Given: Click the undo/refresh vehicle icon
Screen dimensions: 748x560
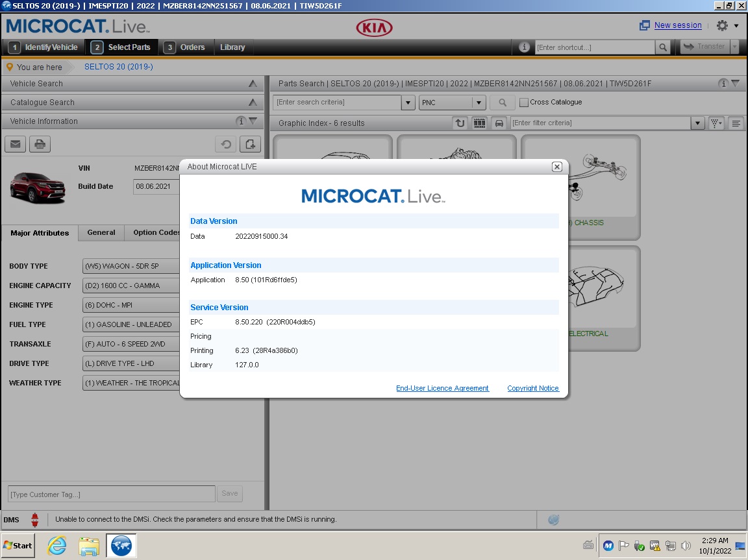Looking at the screenshot, I should click(226, 144).
